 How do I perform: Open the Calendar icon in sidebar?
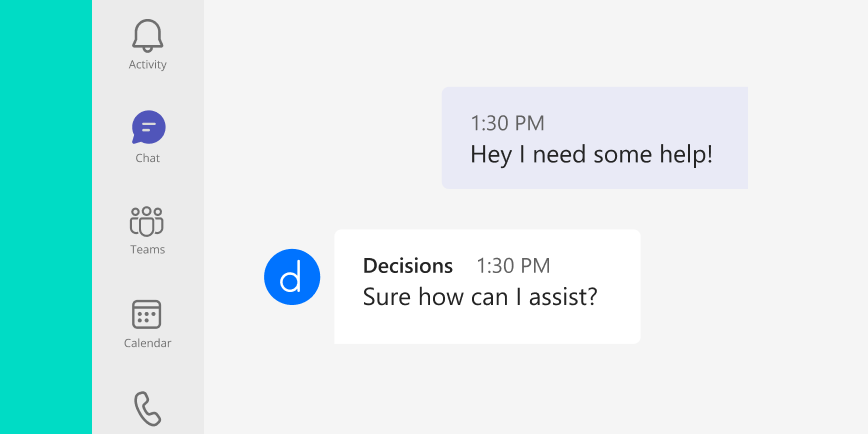147,314
